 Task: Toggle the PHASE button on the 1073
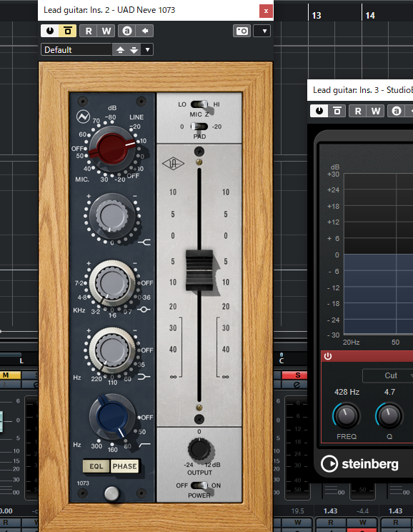pos(124,466)
